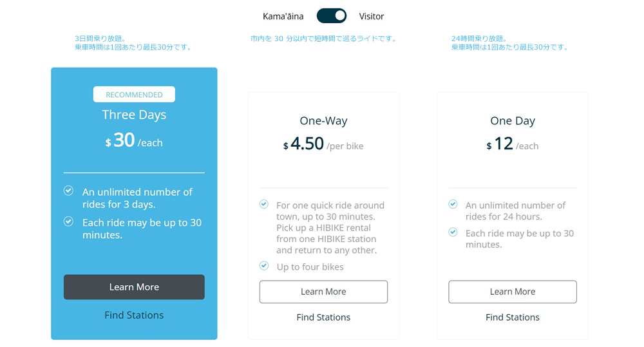Click checkmark icon beside One Day 30-minute ride limit
The width and height of the screenshot is (644, 347).
click(x=453, y=232)
